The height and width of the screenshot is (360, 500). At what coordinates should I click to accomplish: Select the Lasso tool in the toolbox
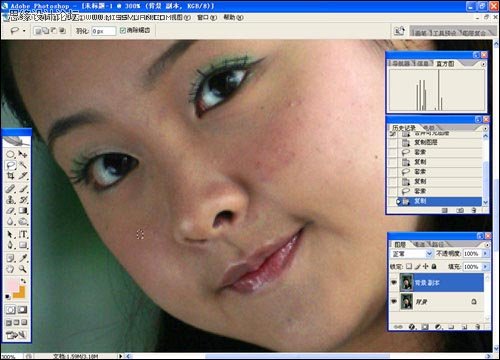pos(11,165)
